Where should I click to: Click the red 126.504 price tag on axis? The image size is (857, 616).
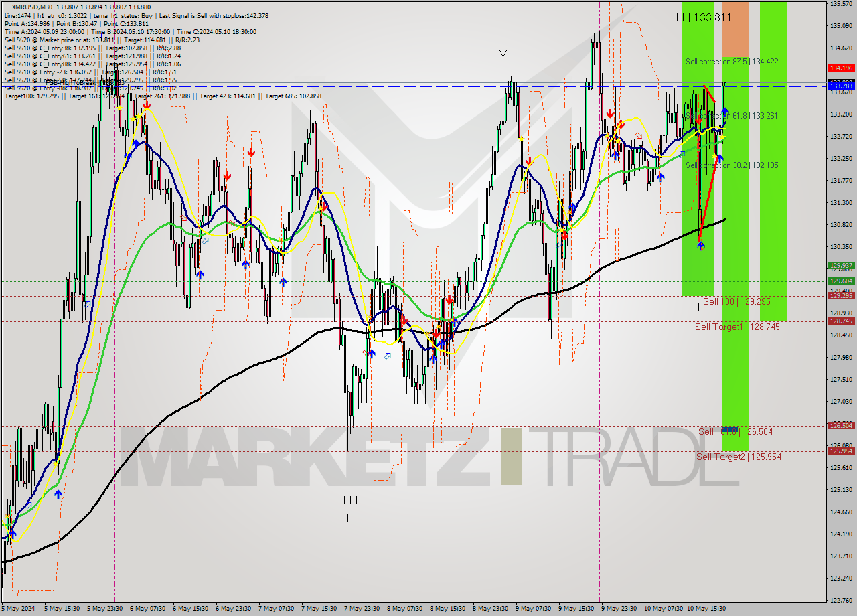coord(841,426)
